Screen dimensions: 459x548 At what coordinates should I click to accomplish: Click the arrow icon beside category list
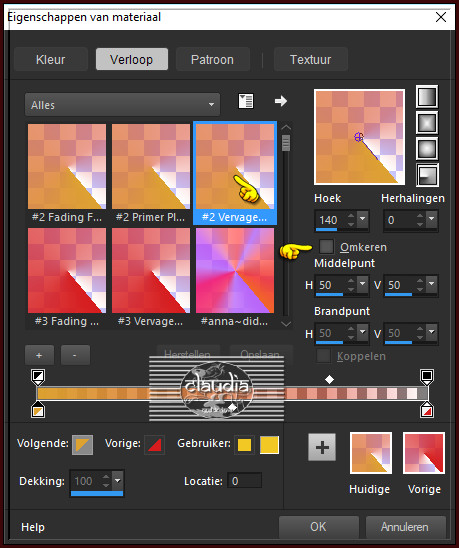[x=281, y=101]
